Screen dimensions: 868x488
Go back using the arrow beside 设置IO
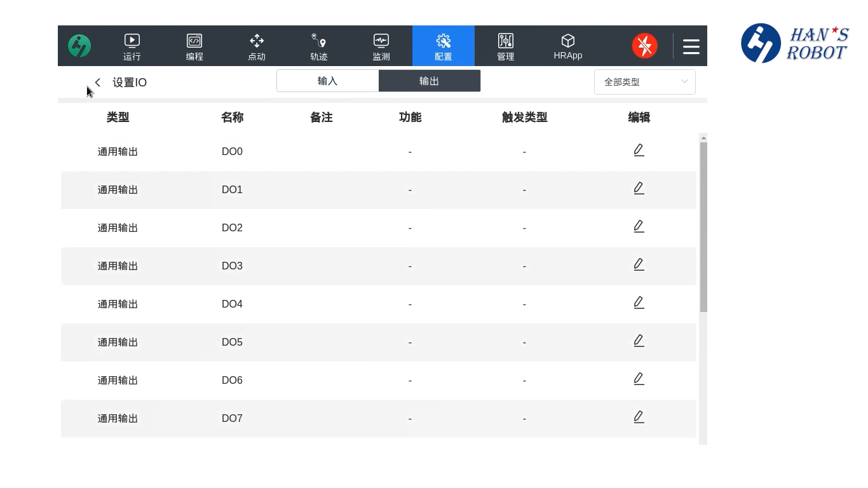click(98, 82)
